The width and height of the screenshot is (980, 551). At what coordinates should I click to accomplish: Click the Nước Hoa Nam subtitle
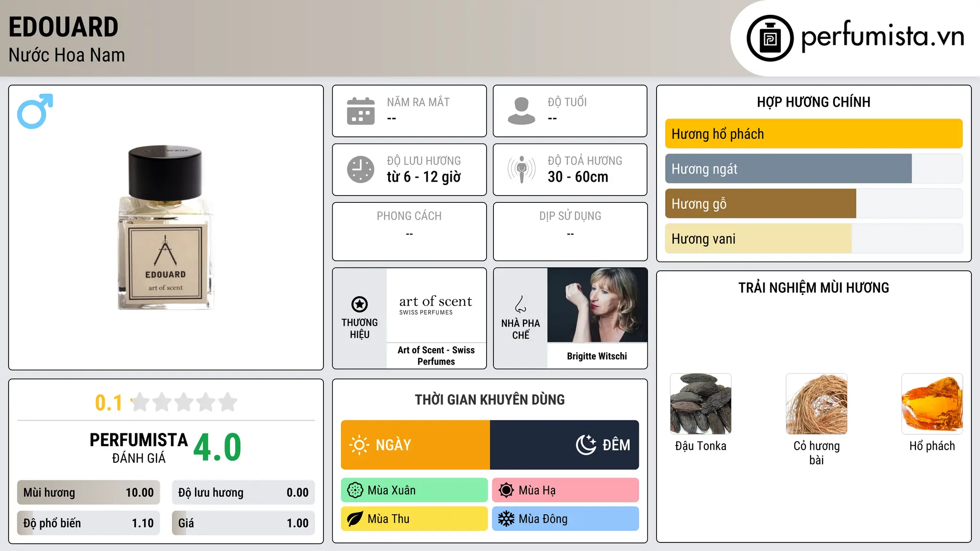pos(67,55)
